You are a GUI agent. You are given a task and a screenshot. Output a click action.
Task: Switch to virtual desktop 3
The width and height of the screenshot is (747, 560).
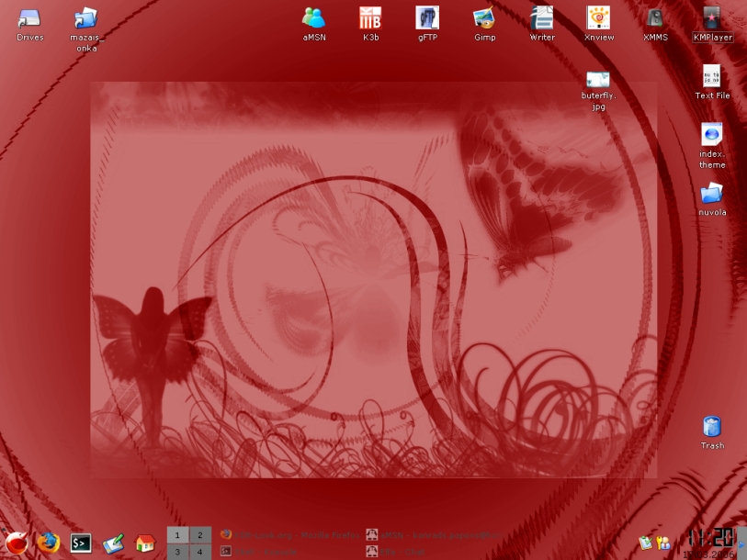177,552
